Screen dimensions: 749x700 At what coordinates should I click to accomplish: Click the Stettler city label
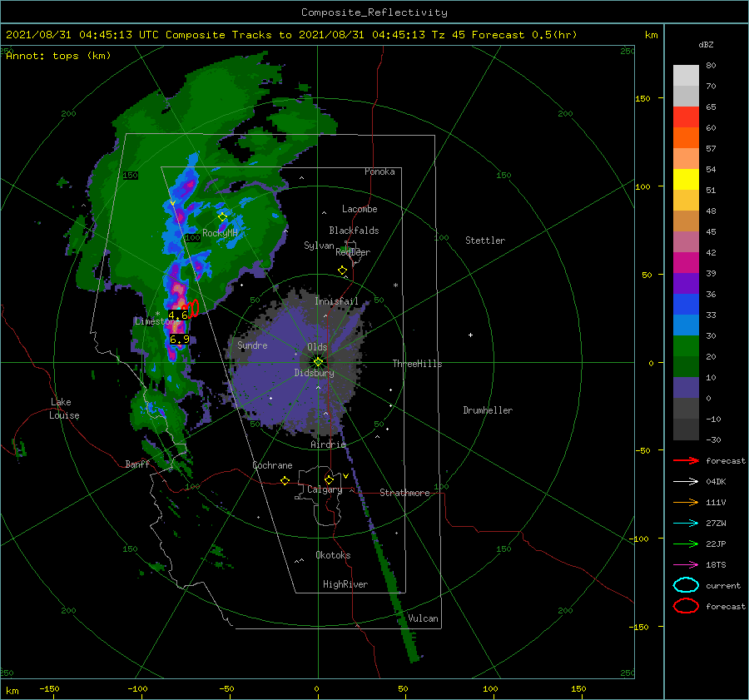485,241
